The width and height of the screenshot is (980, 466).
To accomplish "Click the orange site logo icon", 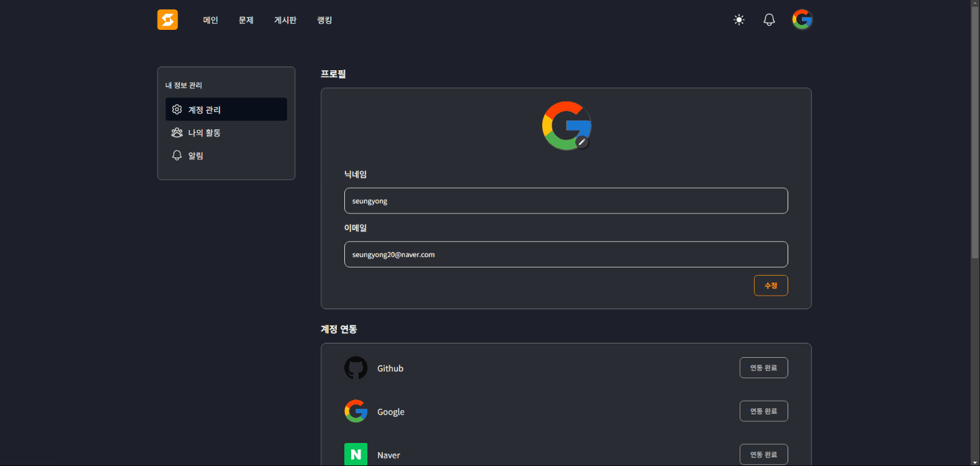I will 167,20.
